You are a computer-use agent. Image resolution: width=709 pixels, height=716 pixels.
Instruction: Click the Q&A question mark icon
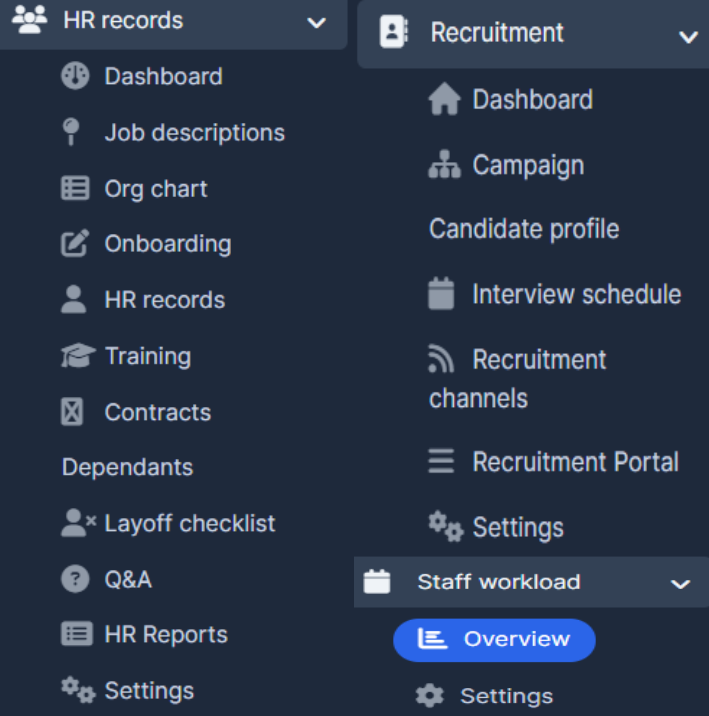75,579
